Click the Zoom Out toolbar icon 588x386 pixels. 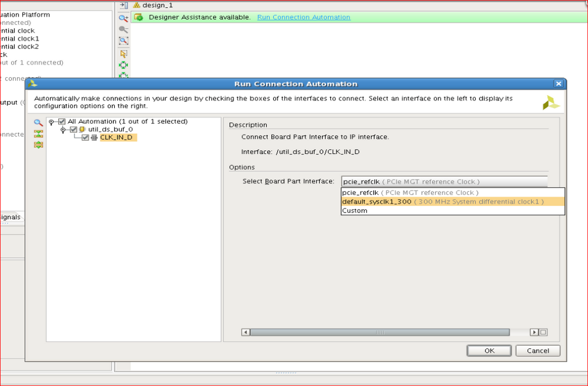pos(123,30)
